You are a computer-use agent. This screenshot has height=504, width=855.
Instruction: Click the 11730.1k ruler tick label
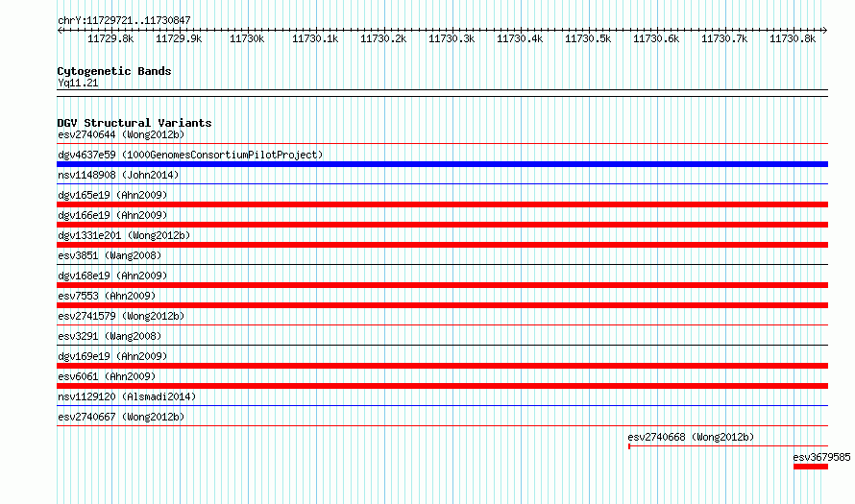tap(315, 38)
